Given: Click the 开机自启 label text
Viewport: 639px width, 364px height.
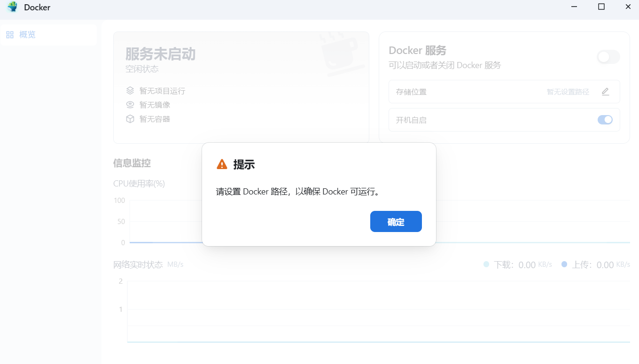Looking at the screenshot, I should pos(411,120).
